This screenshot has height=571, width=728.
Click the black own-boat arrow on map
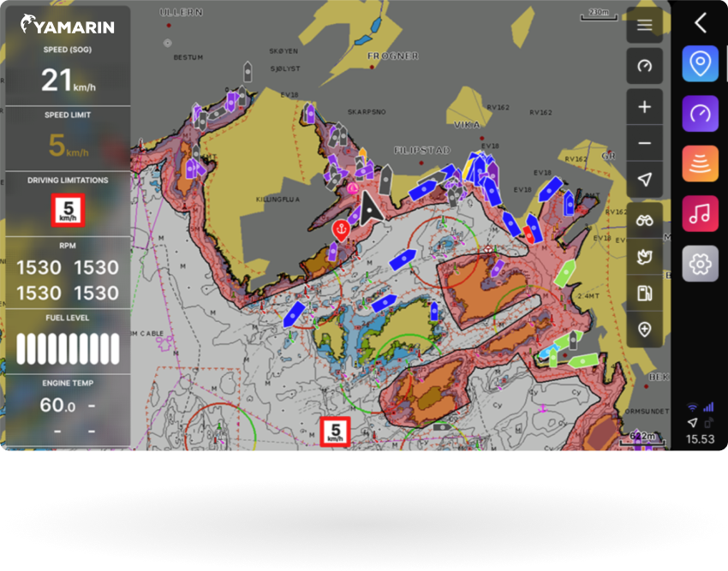[370, 206]
